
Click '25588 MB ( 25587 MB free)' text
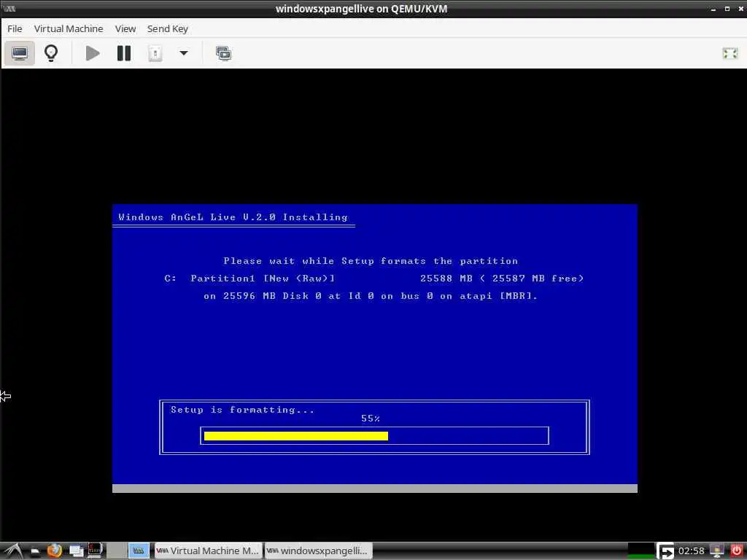coord(502,278)
